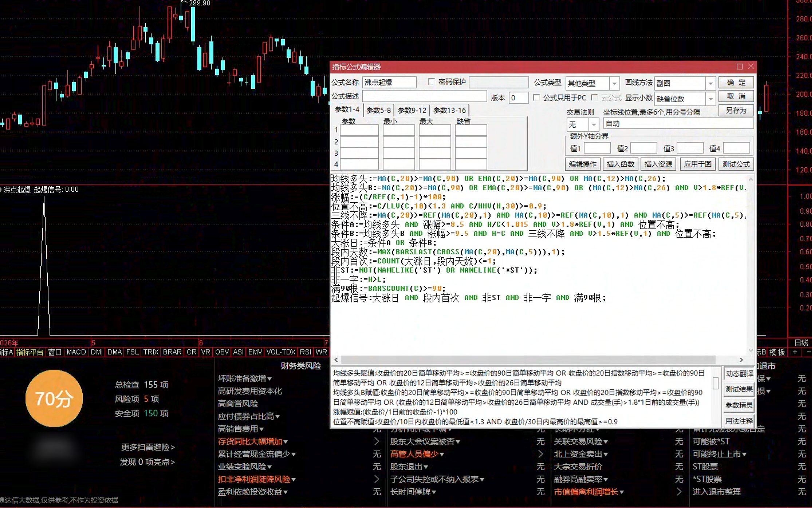
Task: Click 应用于图 button
Action: [697, 164]
